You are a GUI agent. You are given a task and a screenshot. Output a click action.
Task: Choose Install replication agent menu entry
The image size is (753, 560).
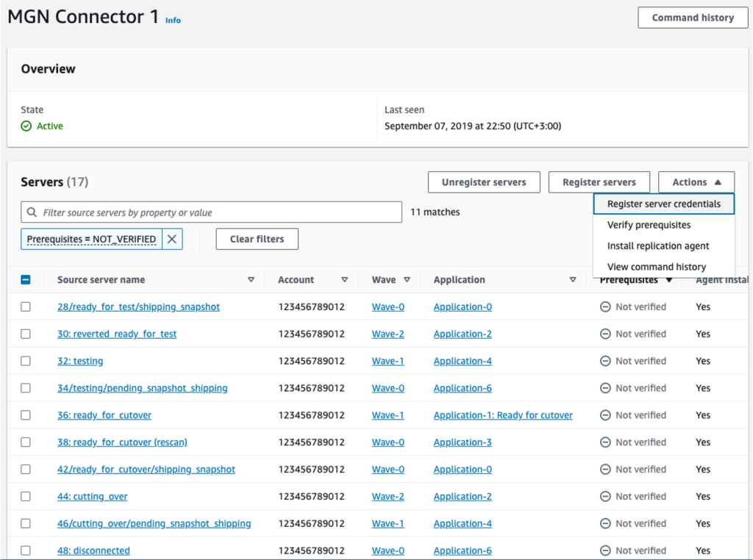pyautogui.click(x=657, y=245)
